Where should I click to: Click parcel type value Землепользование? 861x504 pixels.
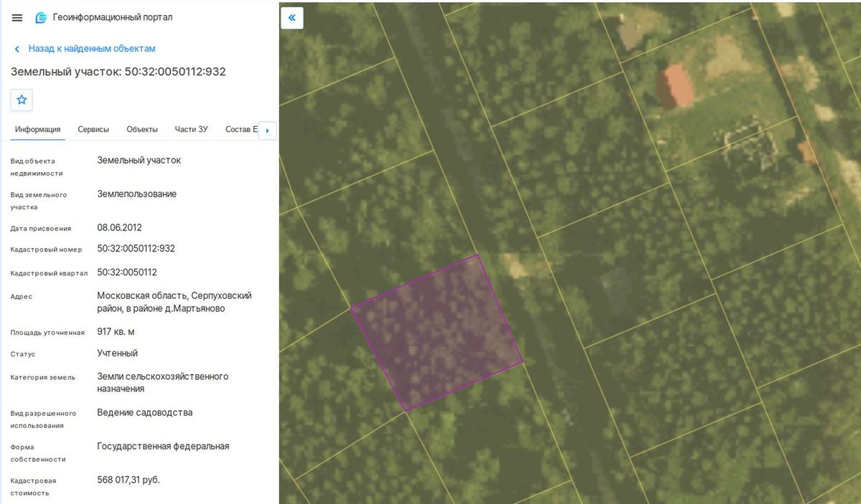(137, 194)
